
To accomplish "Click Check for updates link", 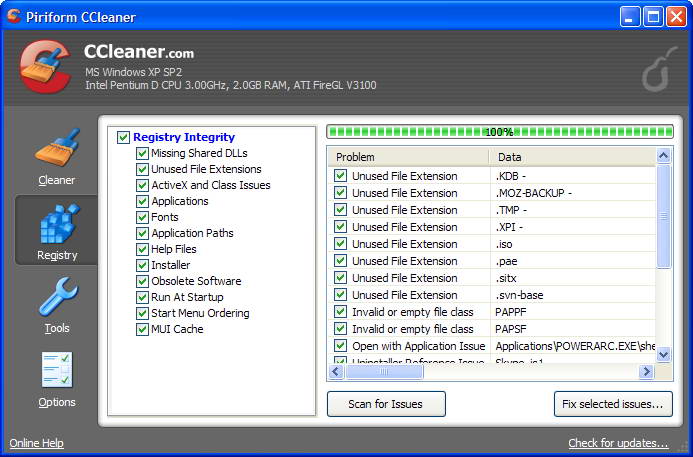I will [x=618, y=443].
